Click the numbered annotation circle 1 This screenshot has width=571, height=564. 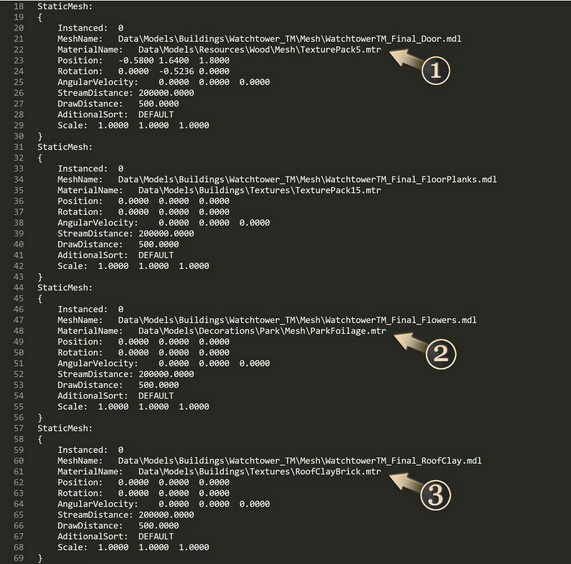pyautogui.click(x=436, y=71)
